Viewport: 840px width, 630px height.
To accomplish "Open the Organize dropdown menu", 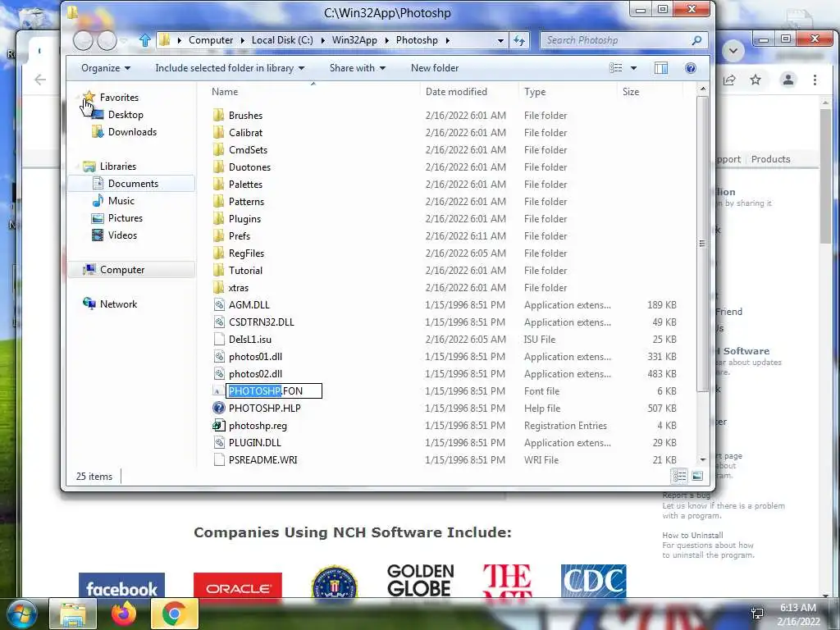I will [106, 68].
